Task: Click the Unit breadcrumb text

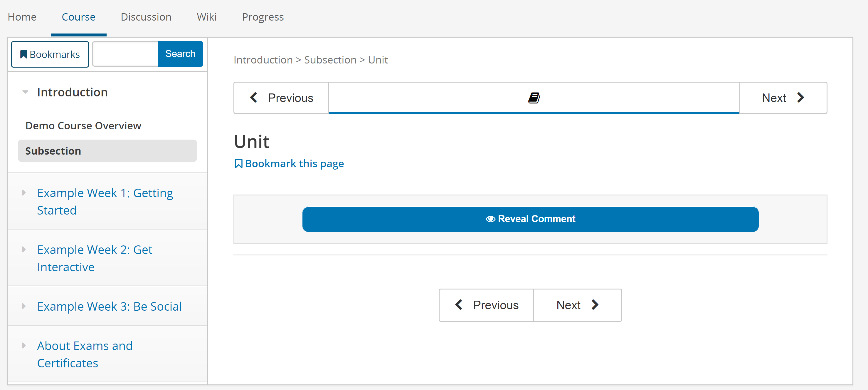Action: coord(378,60)
